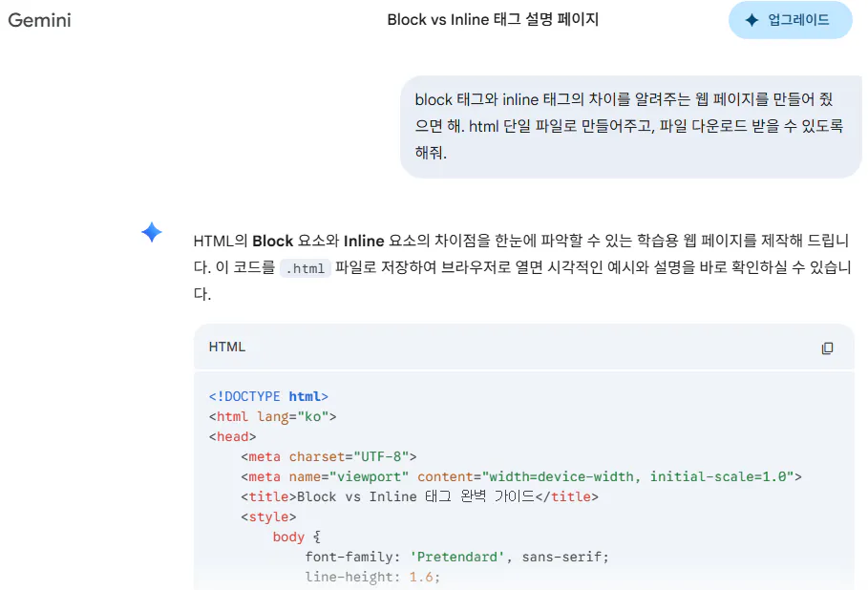Click the bold word Block in the response text
The height and width of the screenshot is (590, 868).
(272, 242)
